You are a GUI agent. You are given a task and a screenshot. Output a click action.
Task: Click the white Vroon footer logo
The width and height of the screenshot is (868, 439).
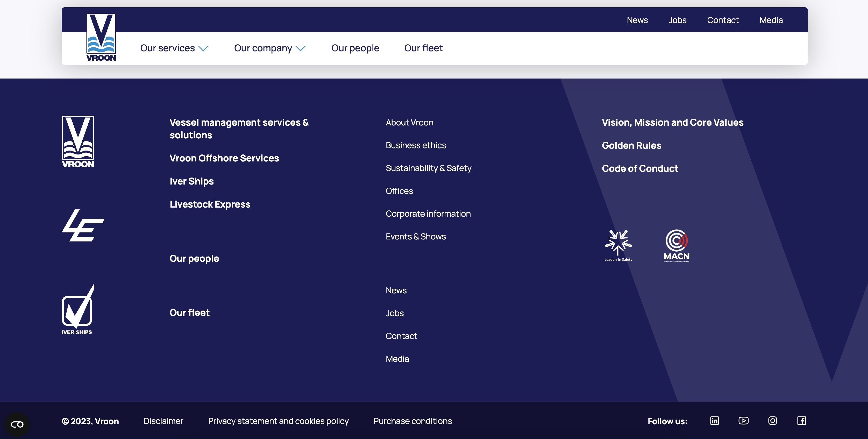pyautogui.click(x=78, y=142)
